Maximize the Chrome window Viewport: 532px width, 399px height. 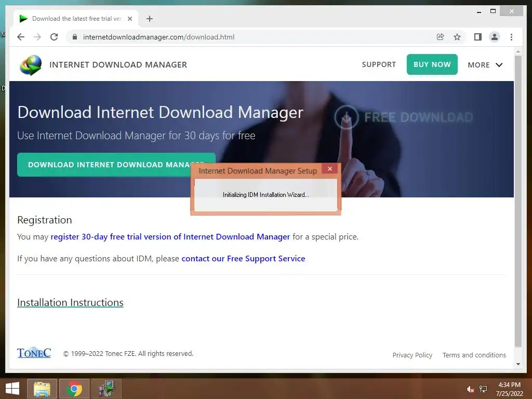pos(493,11)
